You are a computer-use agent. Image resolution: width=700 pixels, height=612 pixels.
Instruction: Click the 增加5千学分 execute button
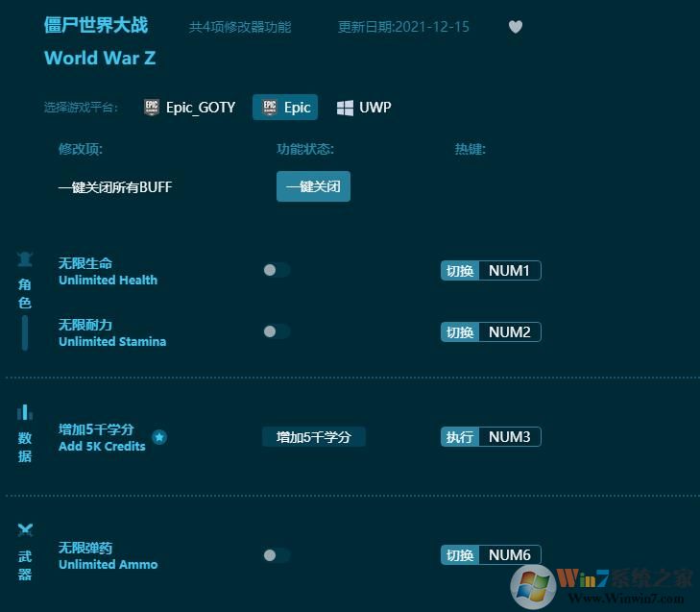pos(313,437)
